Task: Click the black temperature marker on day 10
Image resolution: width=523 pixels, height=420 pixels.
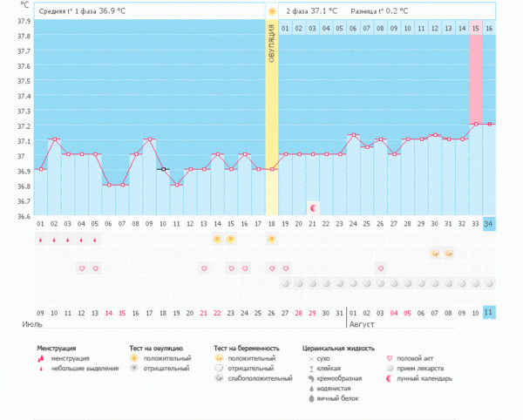Action: [162, 169]
